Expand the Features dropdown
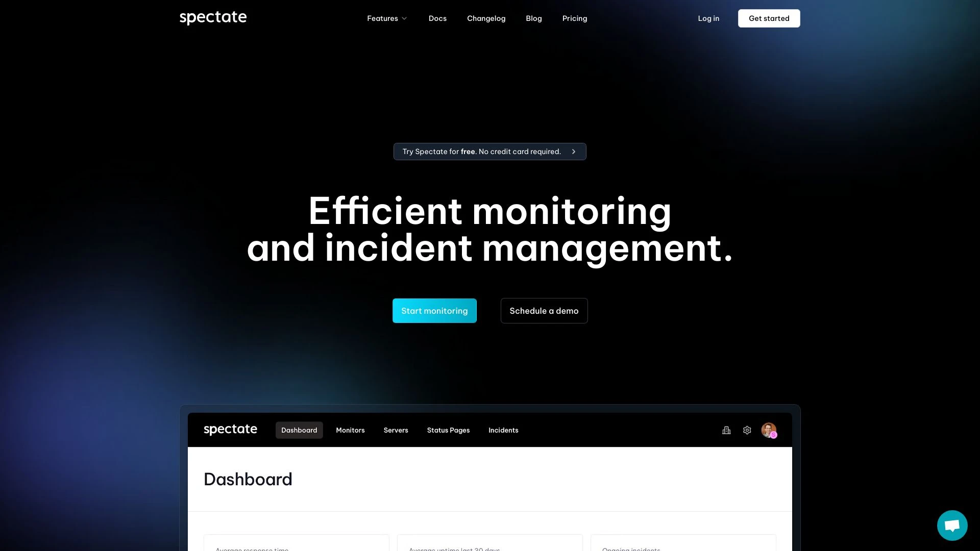980x551 pixels. [386, 18]
